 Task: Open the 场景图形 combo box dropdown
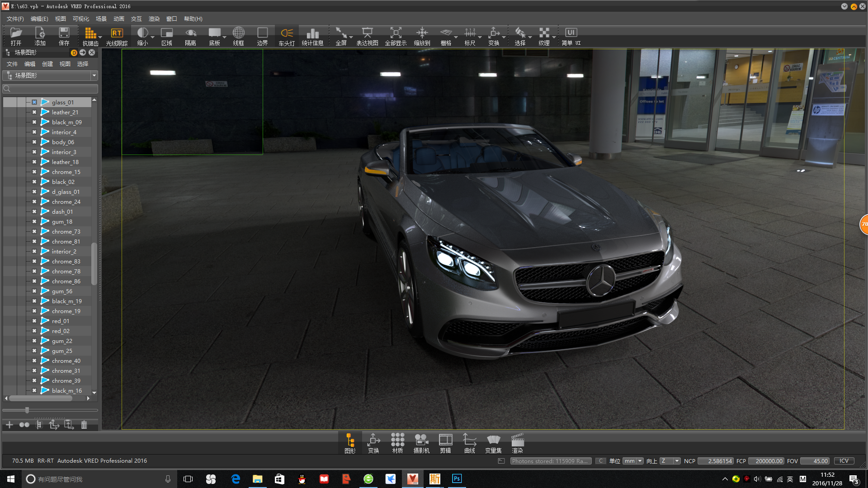click(x=94, y=75)
